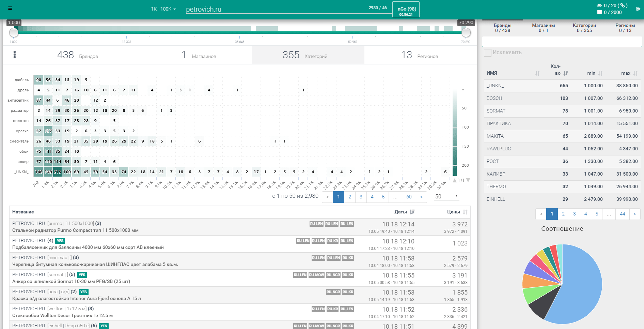Viewport: 644px width, 329px height.
Task: Open the three-dot options menu beside Брендов
Action: coord(14,55)
